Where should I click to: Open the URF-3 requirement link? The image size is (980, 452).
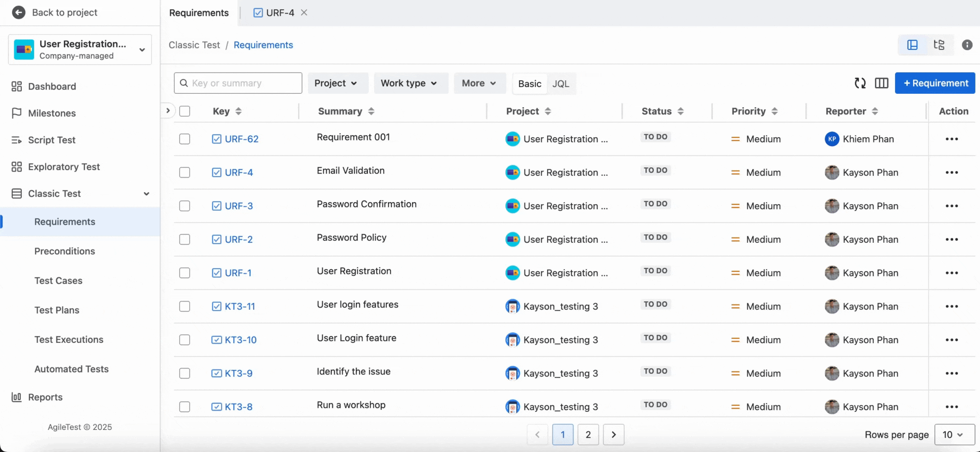coord(238,205)
